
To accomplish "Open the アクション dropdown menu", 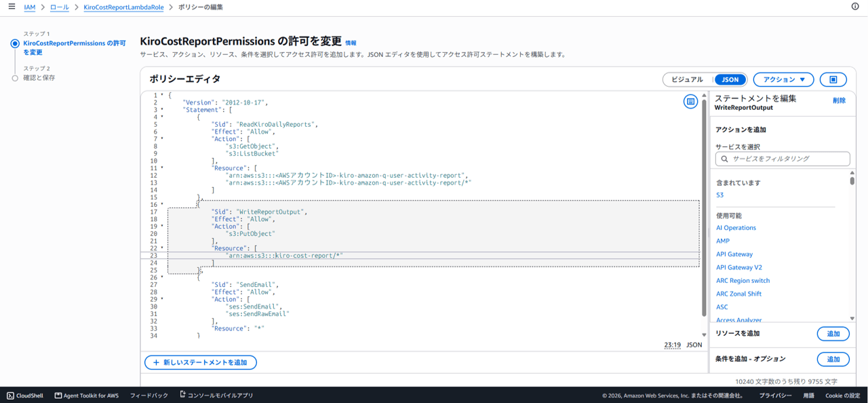I will click(783, 79).
